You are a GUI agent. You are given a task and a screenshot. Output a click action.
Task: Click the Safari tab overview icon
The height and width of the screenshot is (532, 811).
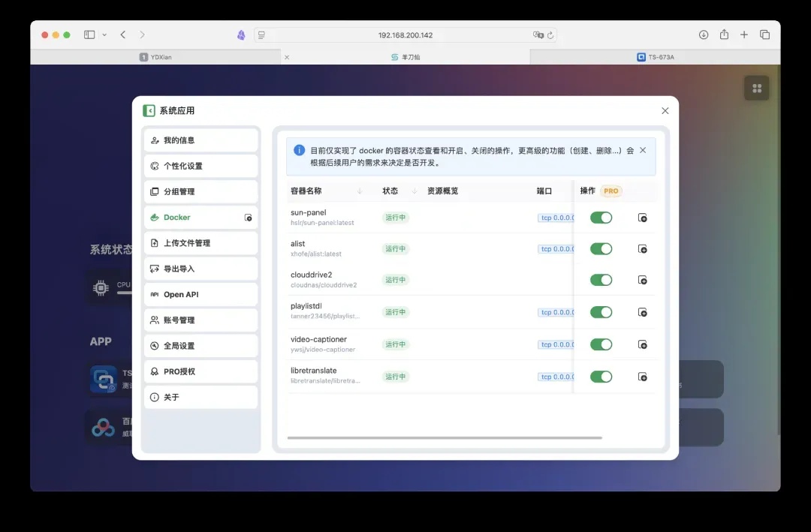[764, 35]
